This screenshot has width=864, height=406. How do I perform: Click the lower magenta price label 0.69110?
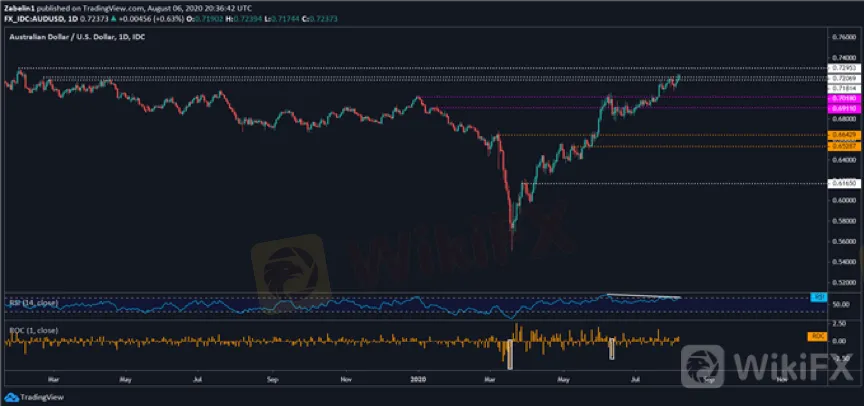(x=845, y=109)
